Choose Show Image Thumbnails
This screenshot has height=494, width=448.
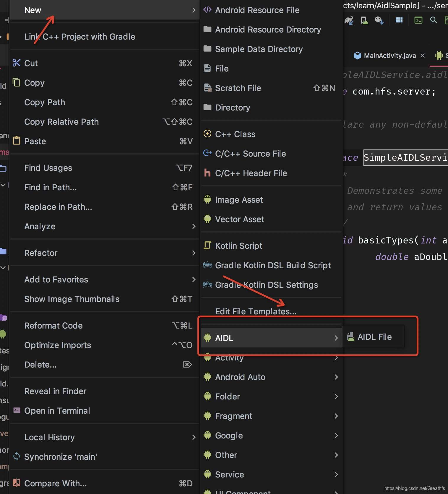(x=105, y=299)
